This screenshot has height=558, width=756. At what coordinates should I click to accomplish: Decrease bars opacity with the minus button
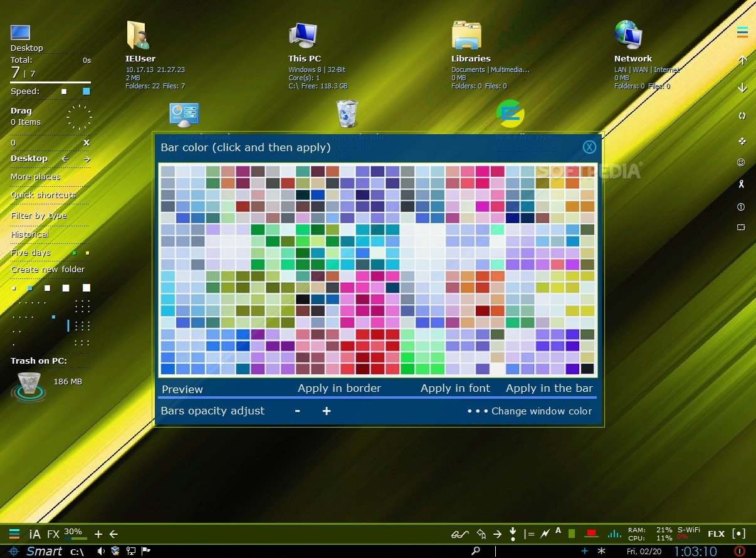click(297, 411)
